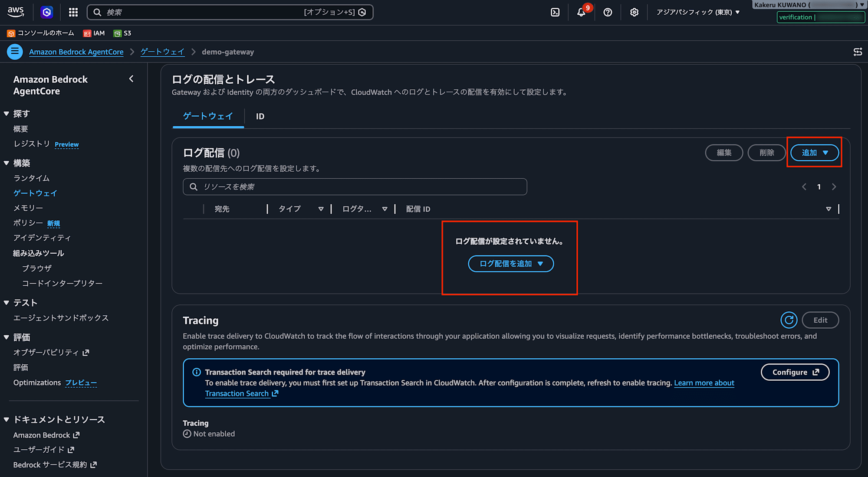The width and height of the screenshot is (868, 477).
Task: Click the purple hexagon icon beside AWS logo
Action: (47, 12)
